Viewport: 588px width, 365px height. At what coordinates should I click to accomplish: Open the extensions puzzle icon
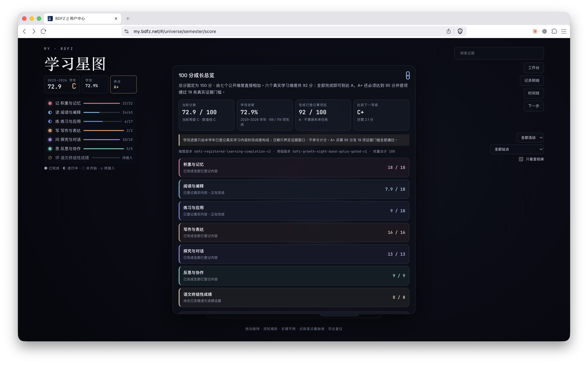pyautogui.click(x=554, y=31)
